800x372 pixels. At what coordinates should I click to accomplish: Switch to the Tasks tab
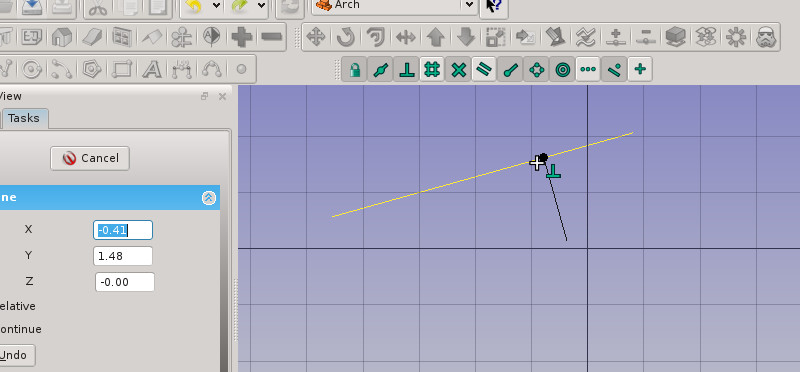(x=23, y=118)
